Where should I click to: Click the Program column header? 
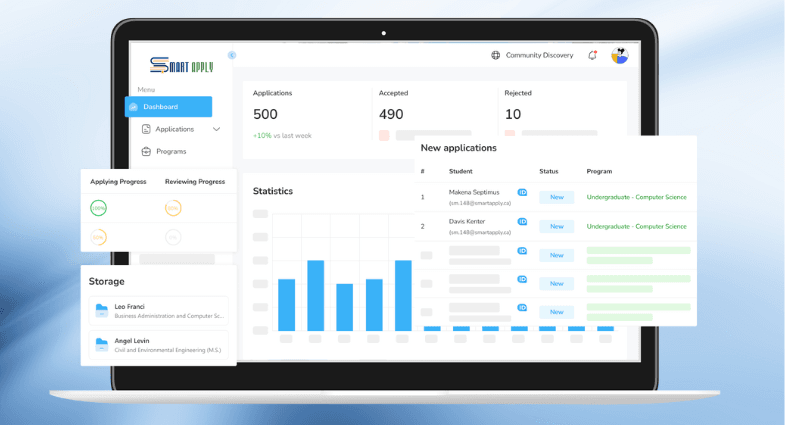point(599,171)
